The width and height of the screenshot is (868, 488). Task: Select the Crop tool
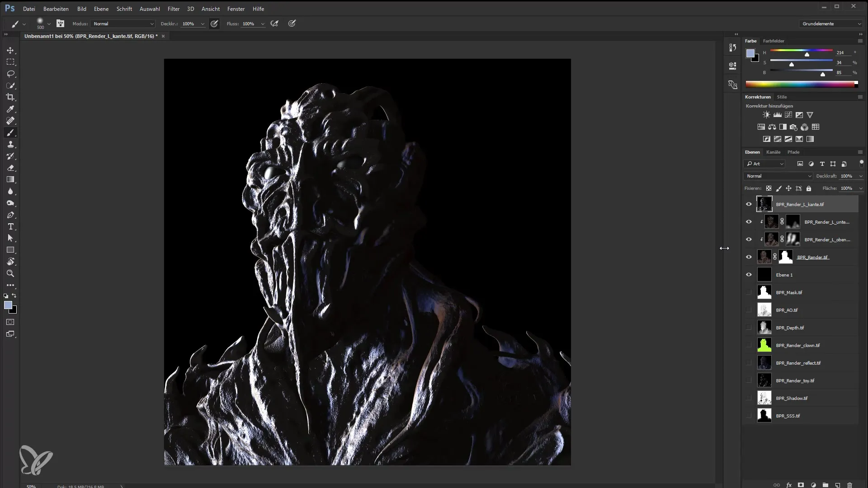(11, 97)
